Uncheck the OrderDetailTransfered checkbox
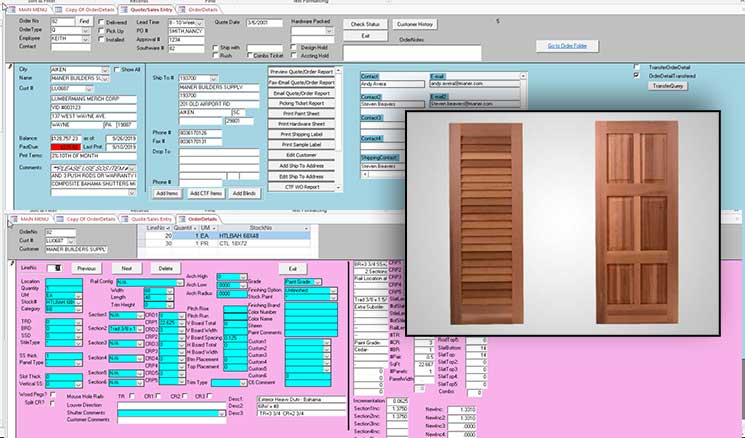 [x=637, y=76]
